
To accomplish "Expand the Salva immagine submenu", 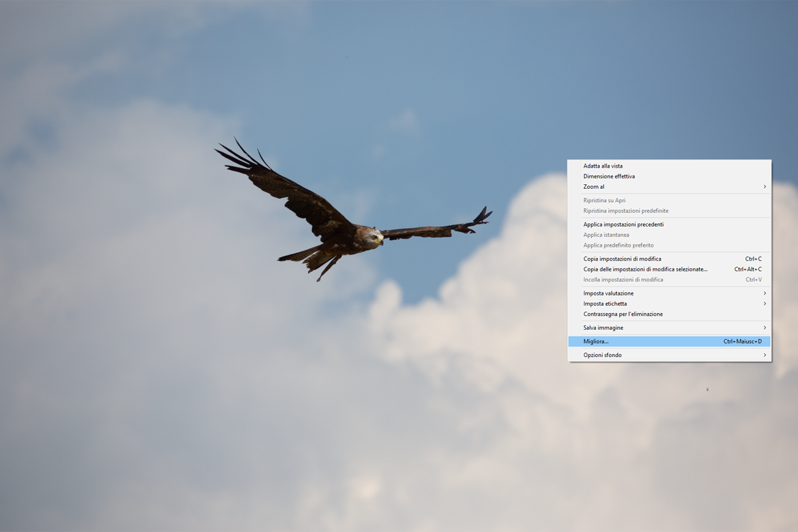I will point(764,328).
